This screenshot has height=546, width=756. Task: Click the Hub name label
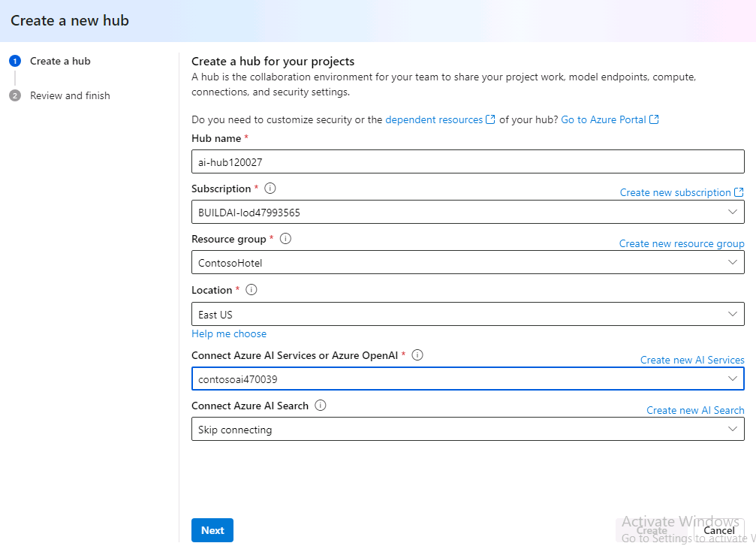pos(216,138)
